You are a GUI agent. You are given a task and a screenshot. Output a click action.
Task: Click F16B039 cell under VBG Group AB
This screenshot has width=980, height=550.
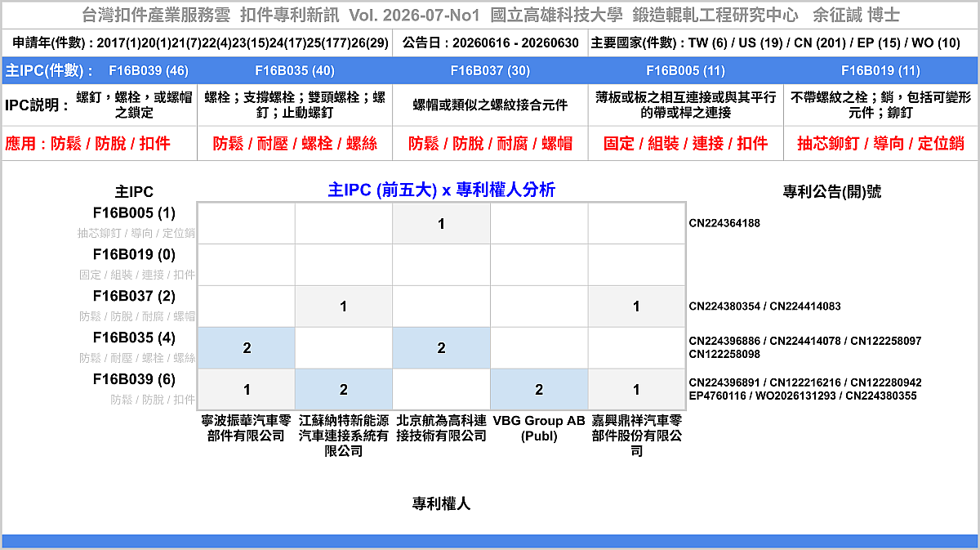point(539,390)
